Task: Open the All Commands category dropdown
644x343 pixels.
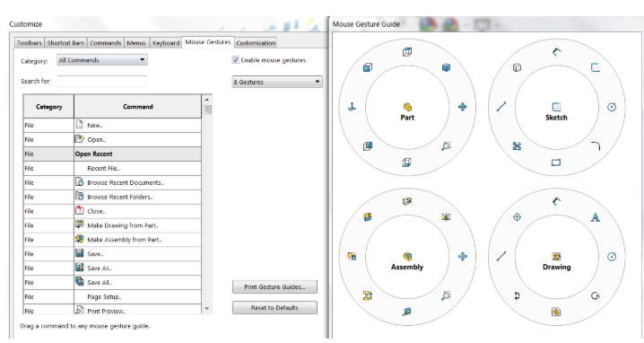Action: [102, 60]
